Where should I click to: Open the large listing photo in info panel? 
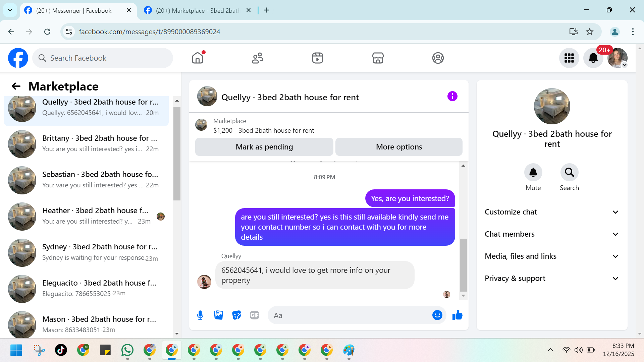pos(552,106)
